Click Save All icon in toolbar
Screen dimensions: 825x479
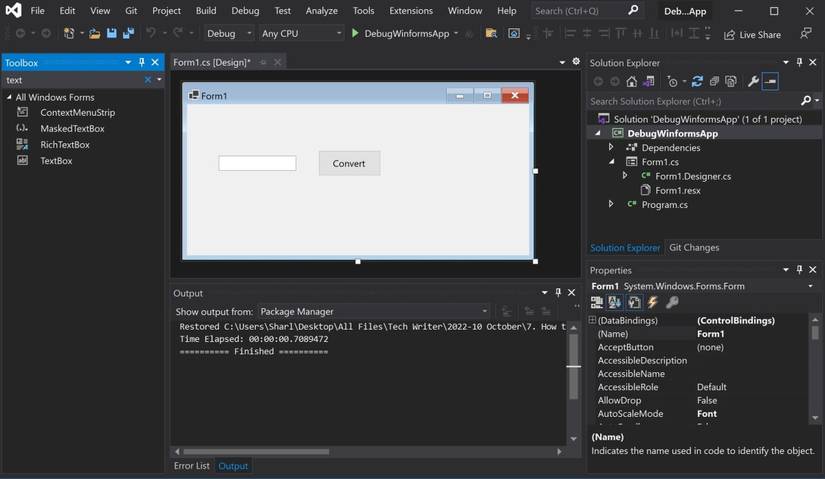(x=128, y=33)
